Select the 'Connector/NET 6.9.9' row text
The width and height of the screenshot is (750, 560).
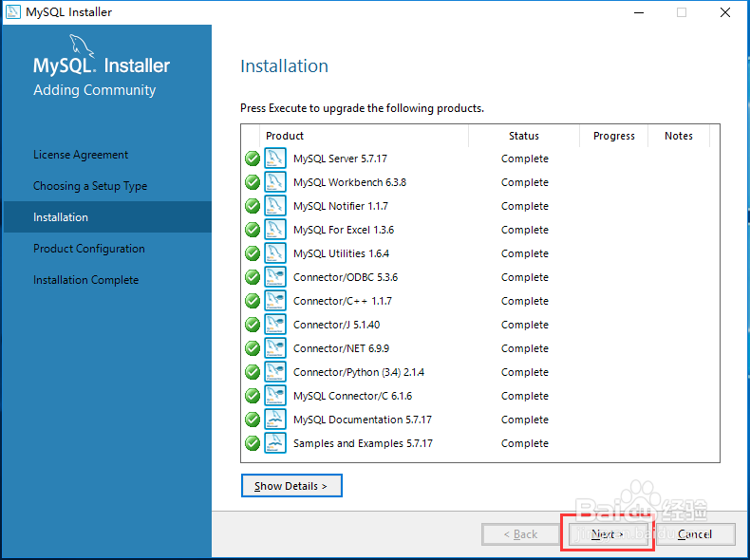click(341, 348)
